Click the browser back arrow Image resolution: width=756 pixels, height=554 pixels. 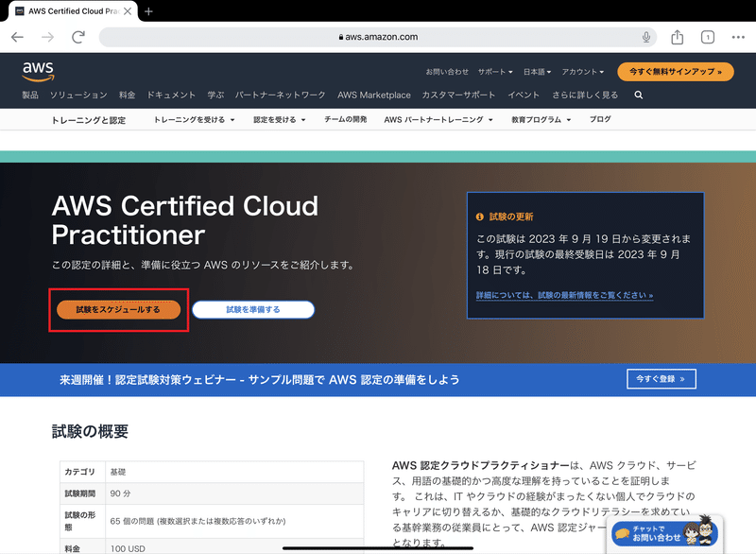pyautogui.click(x=17, y=37)
